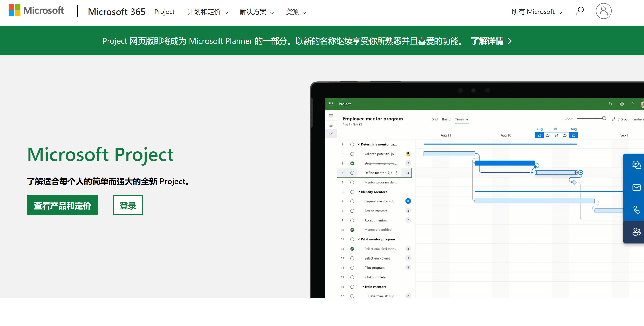Viewport: 644px width, 326px height.
Task: Click the email envelope contact icon
Action: point(636,187)
